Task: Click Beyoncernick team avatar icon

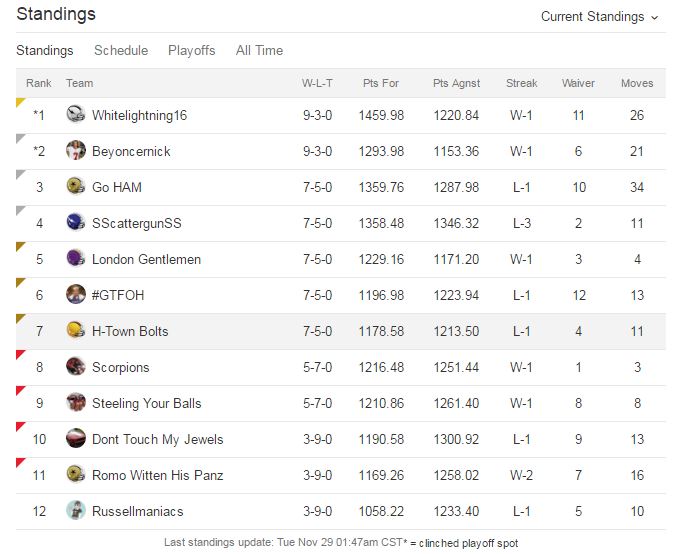Action: tap(76, 151)
